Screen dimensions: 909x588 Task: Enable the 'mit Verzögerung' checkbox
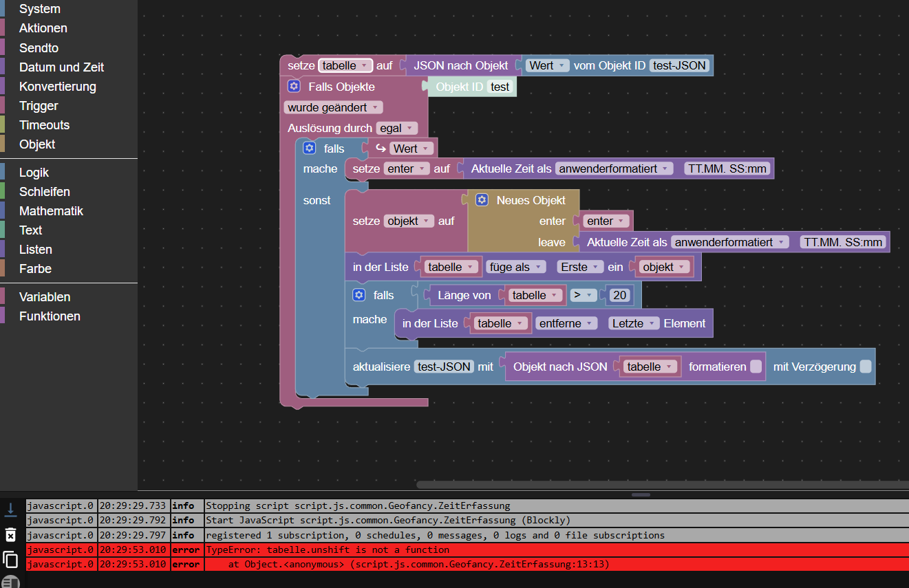[x=866, y=367]
